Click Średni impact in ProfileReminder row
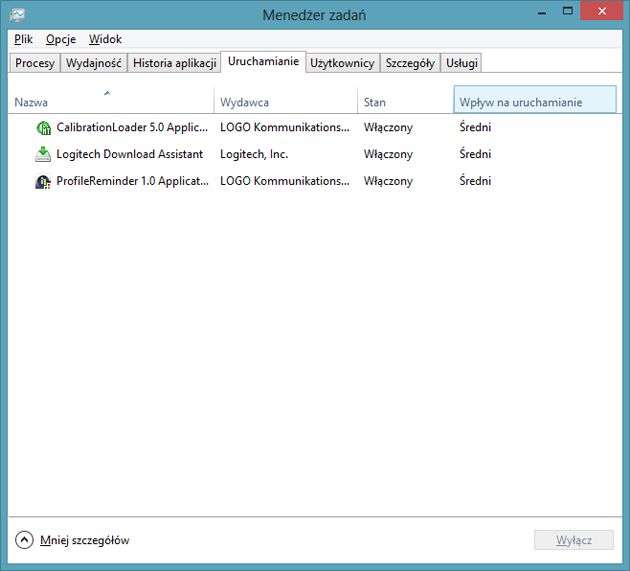This screenshot has width=630, height=571. coord(475,181)
